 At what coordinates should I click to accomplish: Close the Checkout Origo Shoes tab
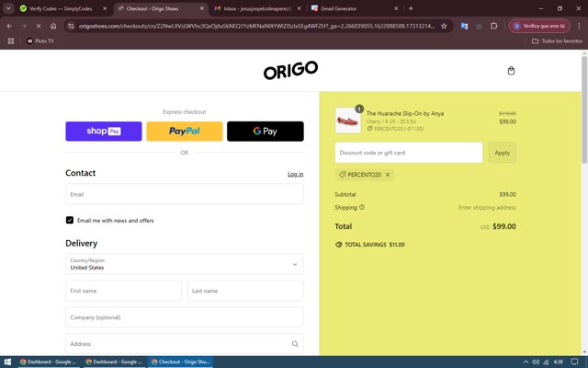click(x=202, y=8)
